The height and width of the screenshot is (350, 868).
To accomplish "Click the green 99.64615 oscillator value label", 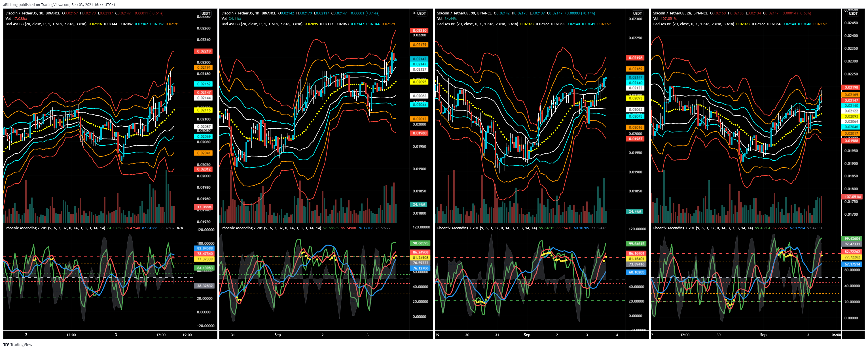I will pos(636,243).
